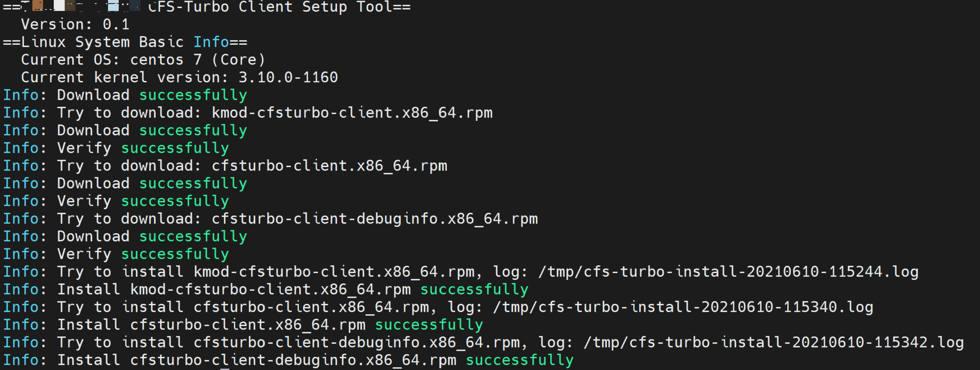The image size is (980, 370).
Task: Click 'Try to download: cfsturbo-client.x86_64.rpm' line
Action: click(225, 166)
